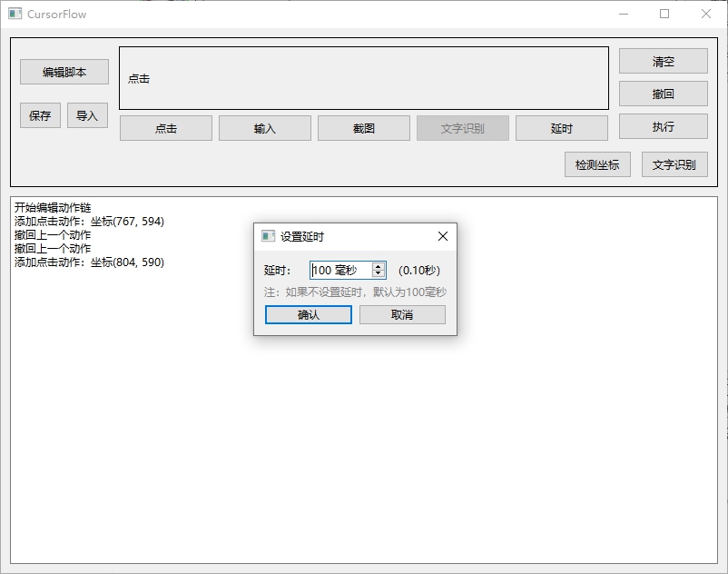Viewport: 728px width, 574px height.
Task: Click the 编辑脚本 button
Action: coord(64,72)
